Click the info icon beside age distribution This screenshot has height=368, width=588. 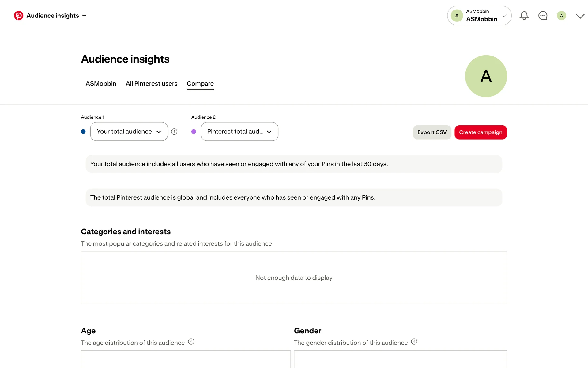(191, 342)
